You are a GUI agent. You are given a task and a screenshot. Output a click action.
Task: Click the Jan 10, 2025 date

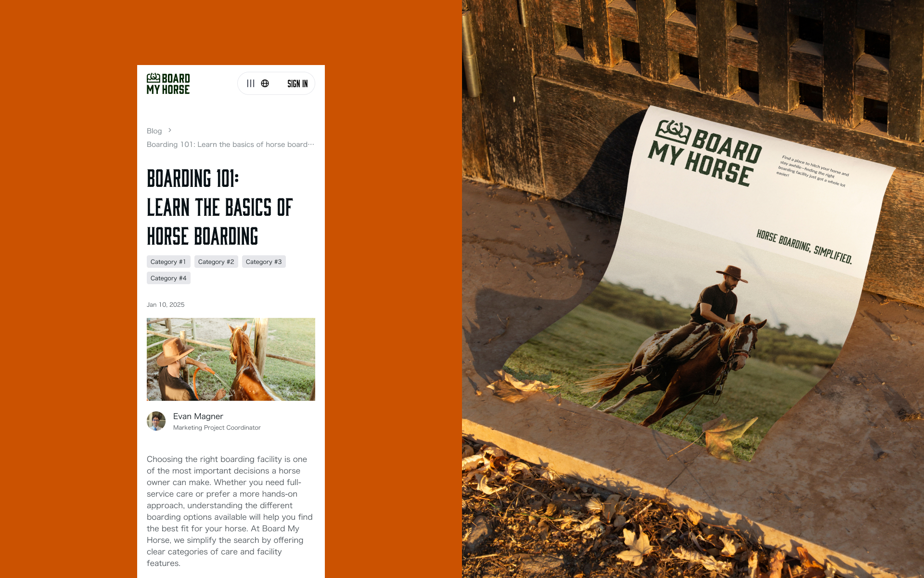(166, 304)
